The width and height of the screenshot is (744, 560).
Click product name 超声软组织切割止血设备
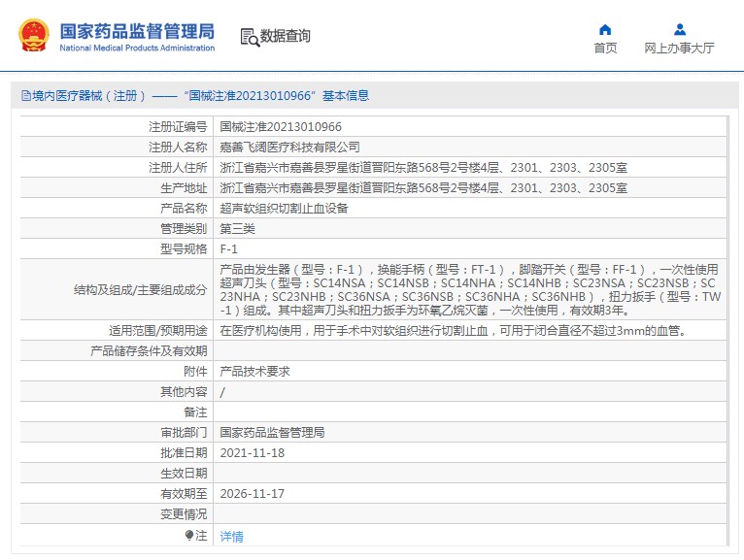284,208
